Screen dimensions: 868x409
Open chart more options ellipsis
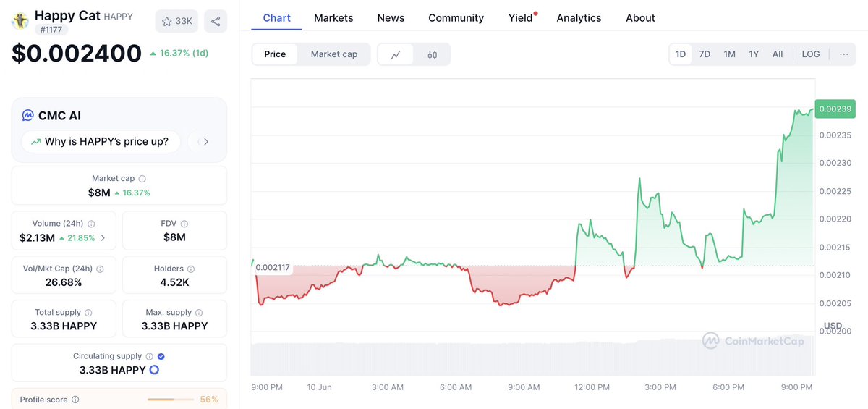[843, 54]
